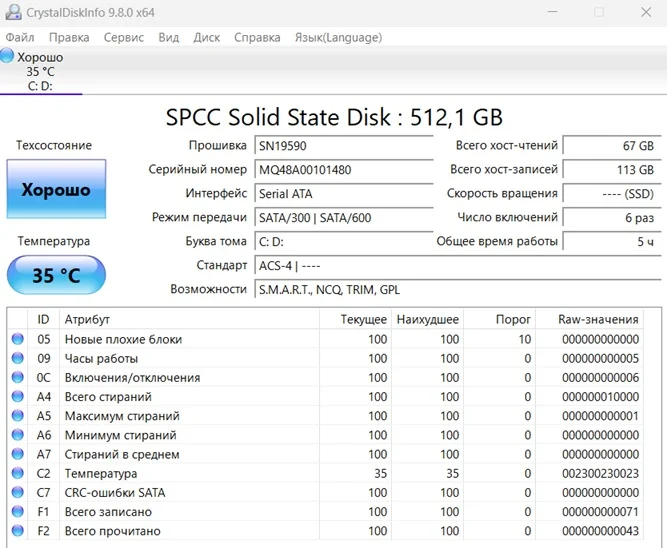Open the Язык(Language) menu

coord(339,37)
